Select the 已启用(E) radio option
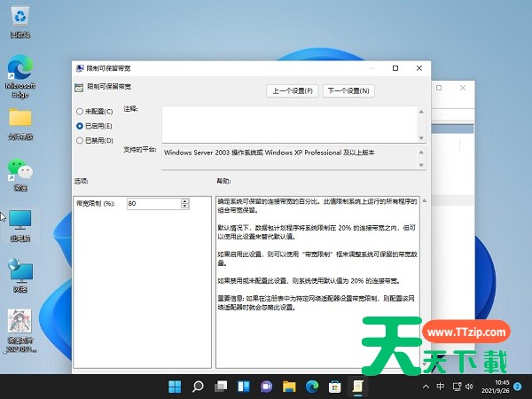The height and width of the screenshot is (399, 532). pyautogui.click(x=80, y=126)
